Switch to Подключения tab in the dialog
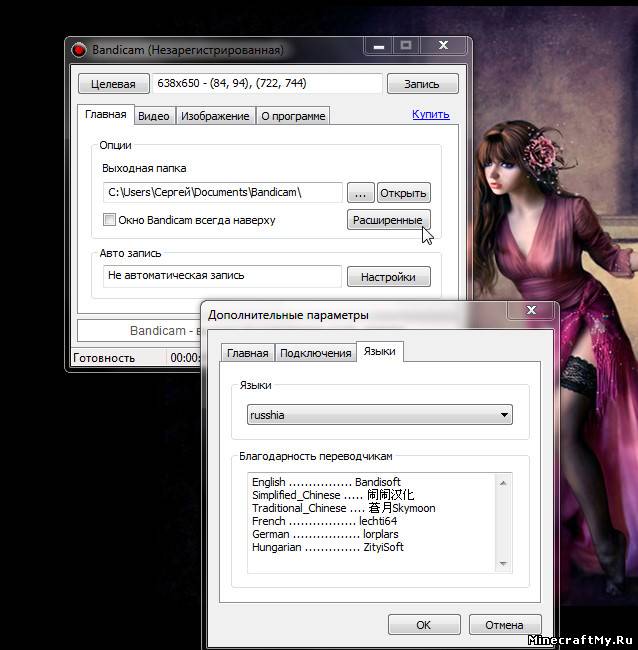Screen dimensions: 638x650 315,353
